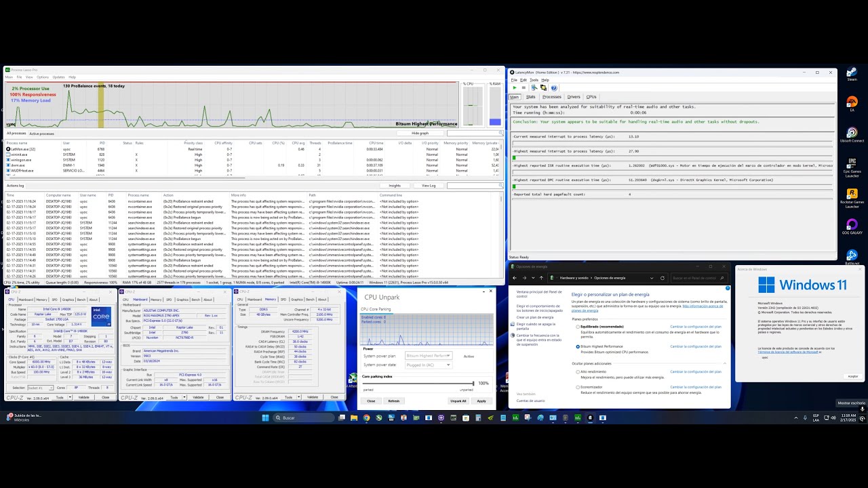868x488 pixels.
Task: Open taskbar volume and network flyout
Action: (x=829, y=418)
